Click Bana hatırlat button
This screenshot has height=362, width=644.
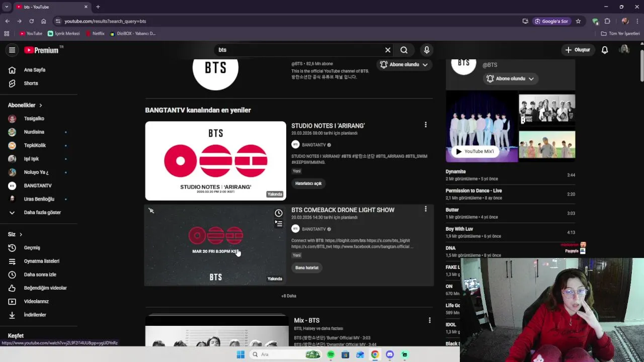pos(307,268)
